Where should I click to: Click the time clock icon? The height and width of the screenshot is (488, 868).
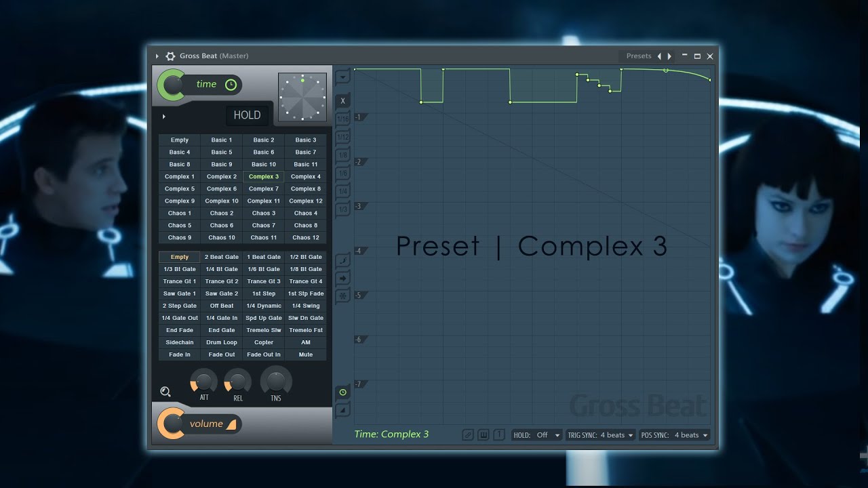(231, 85)
